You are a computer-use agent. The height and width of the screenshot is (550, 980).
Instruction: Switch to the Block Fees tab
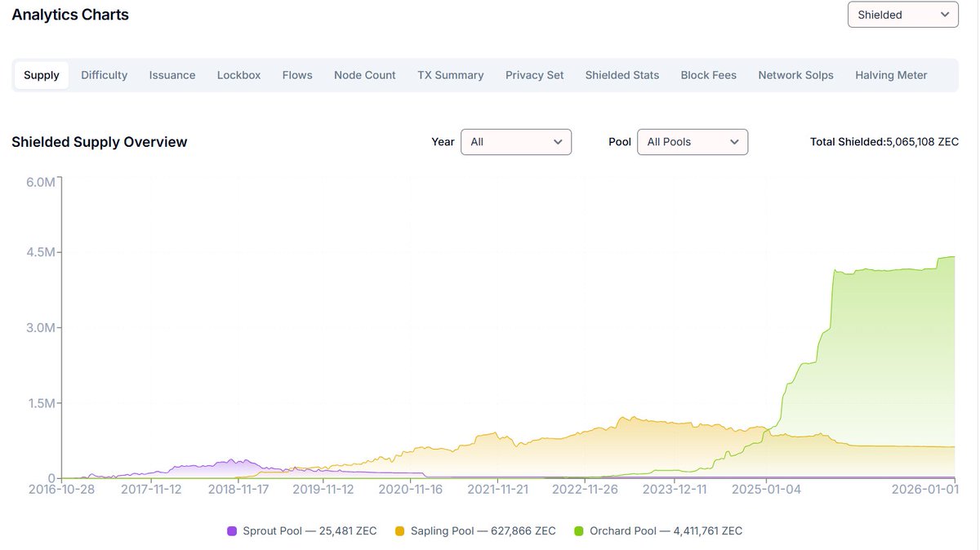[x=709, y=75]
